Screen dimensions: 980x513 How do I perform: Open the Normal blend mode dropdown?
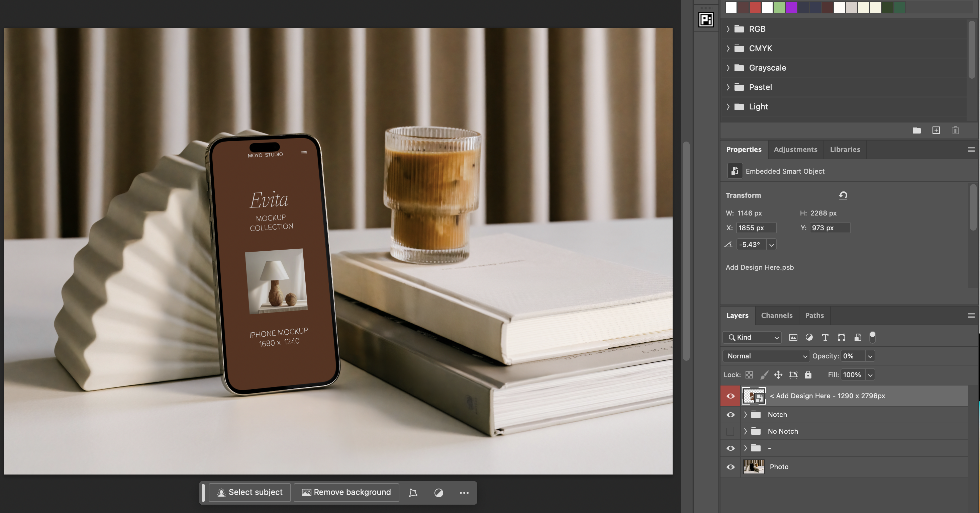(766, 356)
